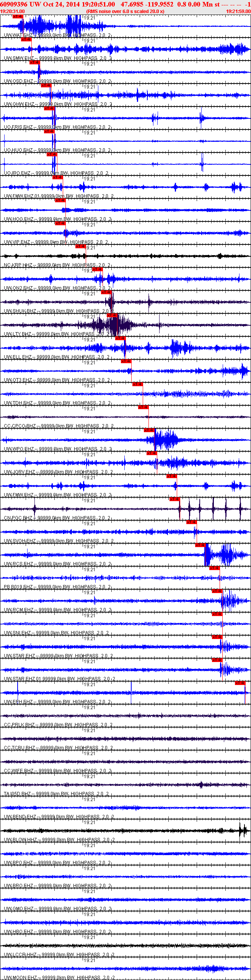Click the event header '60909396 UW Oct 24, 2014'

tap(40, 4)
